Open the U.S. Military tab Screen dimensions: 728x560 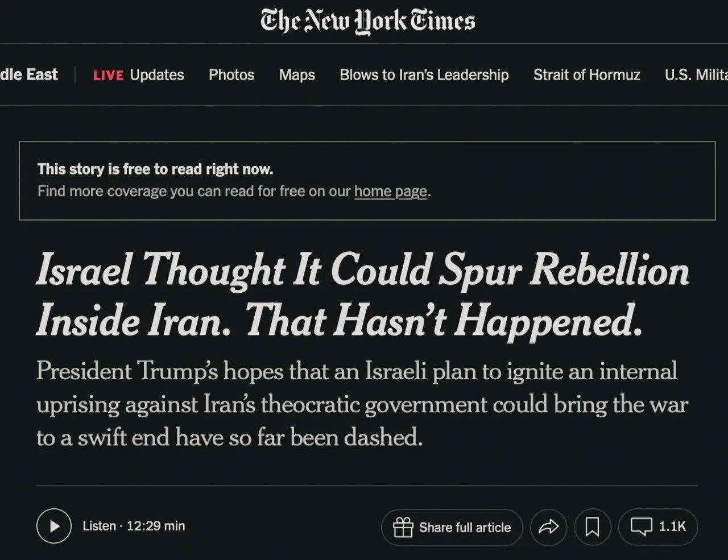tap(696, 75)
